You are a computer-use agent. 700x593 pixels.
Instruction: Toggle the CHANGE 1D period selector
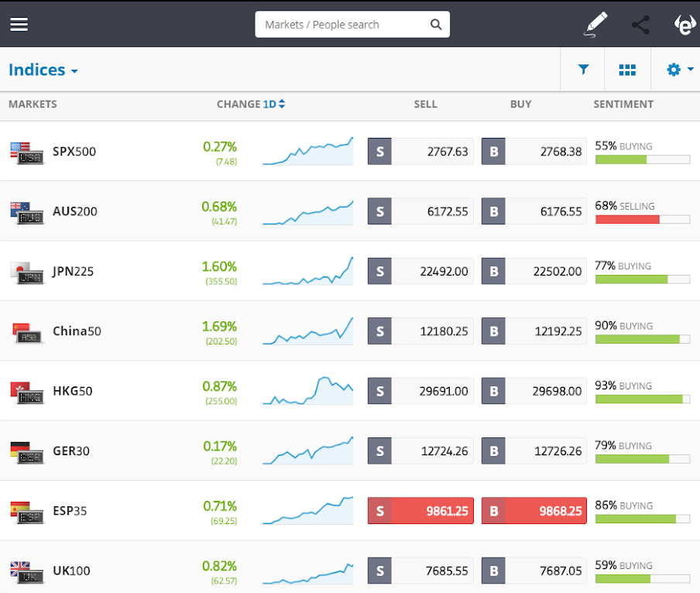click(273, 104)
